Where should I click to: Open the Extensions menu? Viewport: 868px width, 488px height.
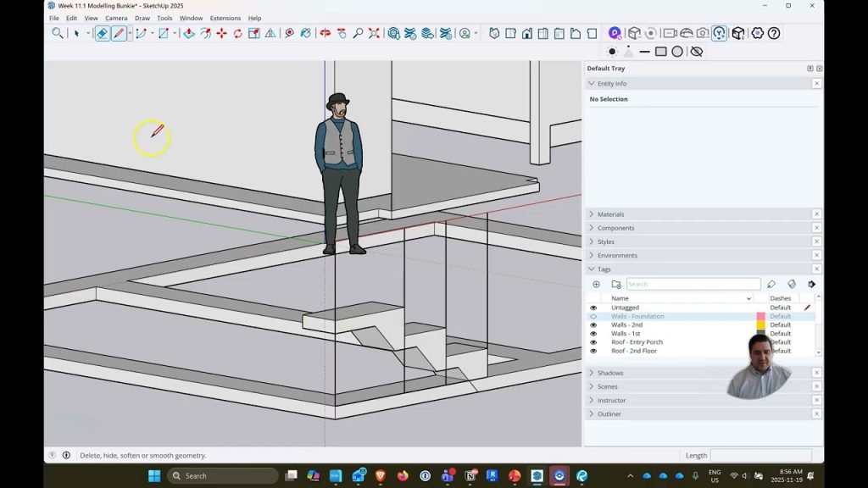point(225,18)
